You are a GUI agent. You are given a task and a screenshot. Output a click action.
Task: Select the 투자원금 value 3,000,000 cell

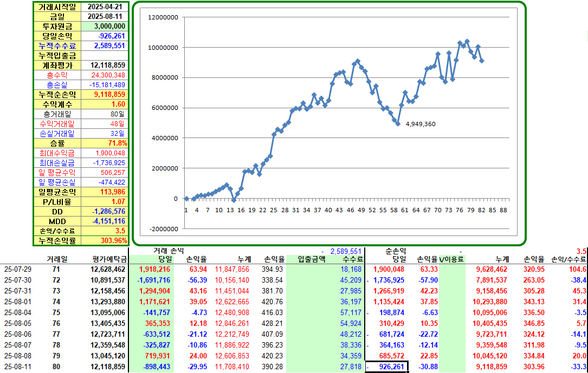click(x=105, y=26)
